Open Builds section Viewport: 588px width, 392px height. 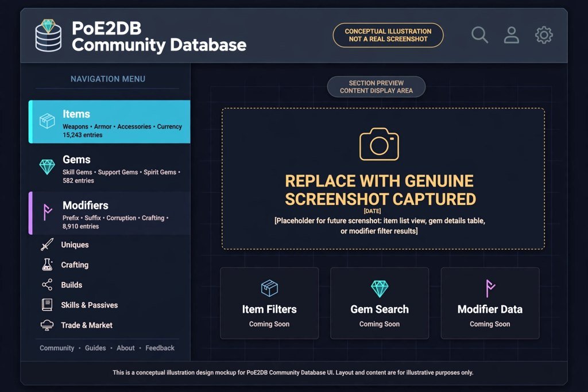[72, 285]
